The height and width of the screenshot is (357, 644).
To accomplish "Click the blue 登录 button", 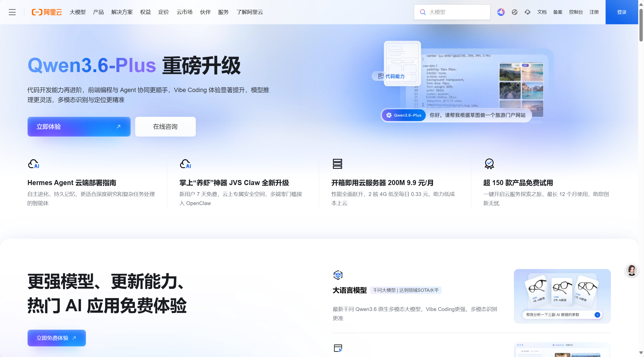I will pyautogui.click(x=622, y=12).
